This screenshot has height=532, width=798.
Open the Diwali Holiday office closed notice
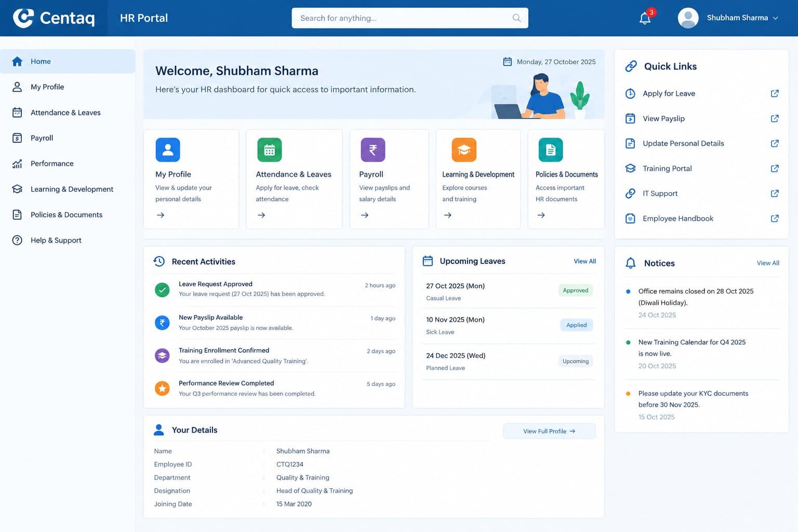pos(701,303)
